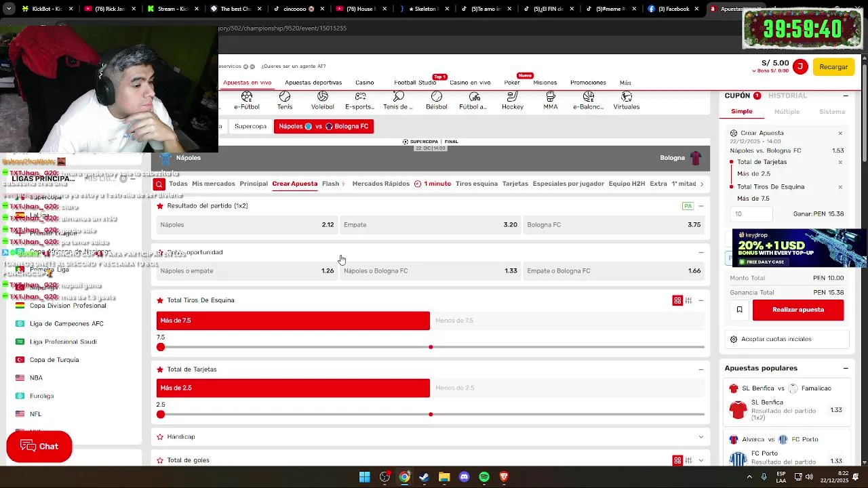Screen dimensions: 868x488
Task: Remove Total de Tarjetas selection from coupon
Action: point(840,162)
